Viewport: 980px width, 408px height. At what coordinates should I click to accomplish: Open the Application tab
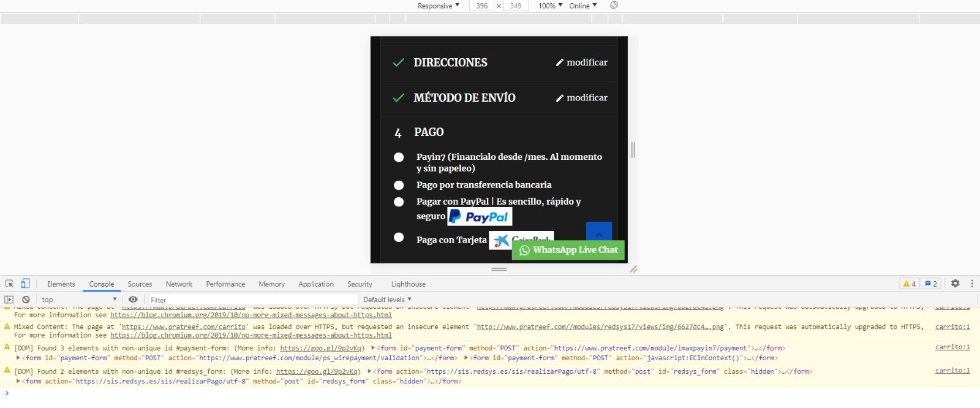pyautogui.click(x=316, y=284)
